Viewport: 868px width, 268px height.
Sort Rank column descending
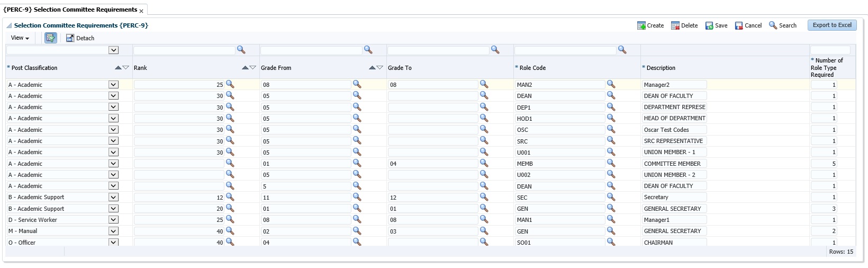click(x=253, y=68)
